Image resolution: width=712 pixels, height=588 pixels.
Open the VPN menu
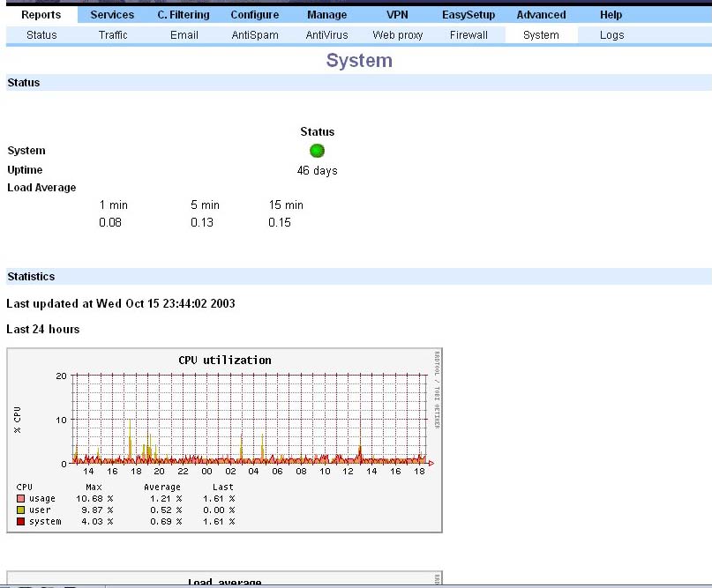tap(397, 14)
